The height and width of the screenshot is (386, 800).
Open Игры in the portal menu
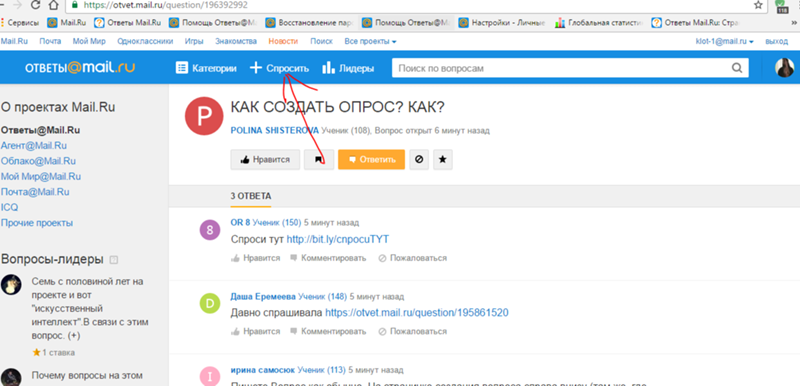click(x=194, y=41)
